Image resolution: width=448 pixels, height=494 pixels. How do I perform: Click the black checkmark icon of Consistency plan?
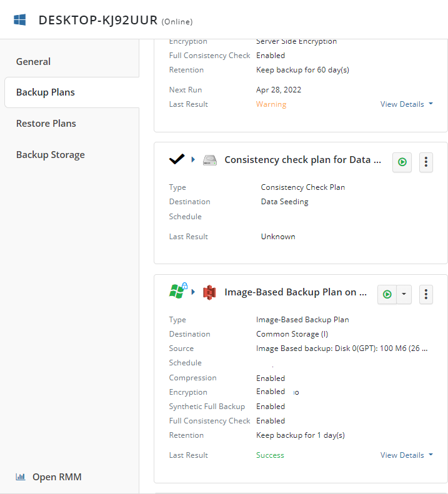tap(177, 159)
